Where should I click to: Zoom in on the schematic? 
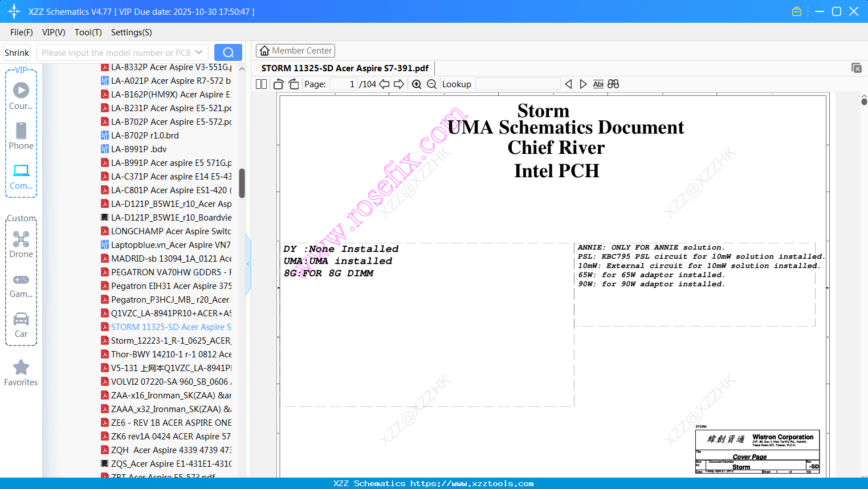click(417, 84)
